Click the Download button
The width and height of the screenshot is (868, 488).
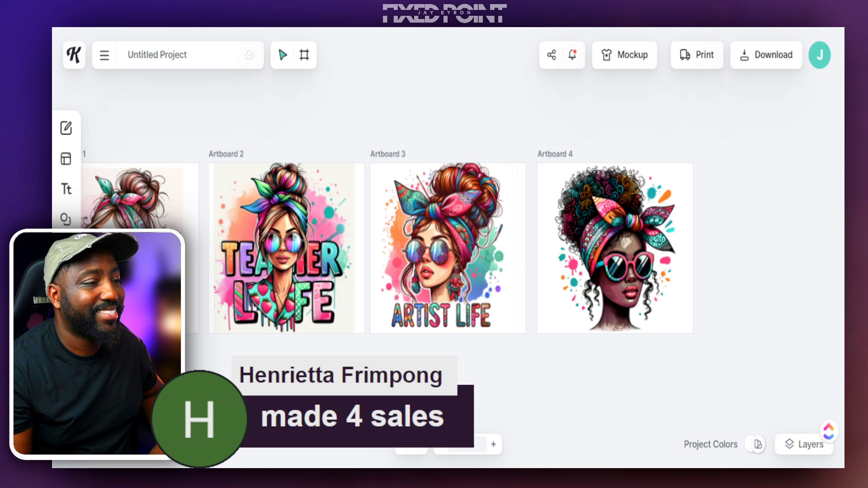[766, 55]
